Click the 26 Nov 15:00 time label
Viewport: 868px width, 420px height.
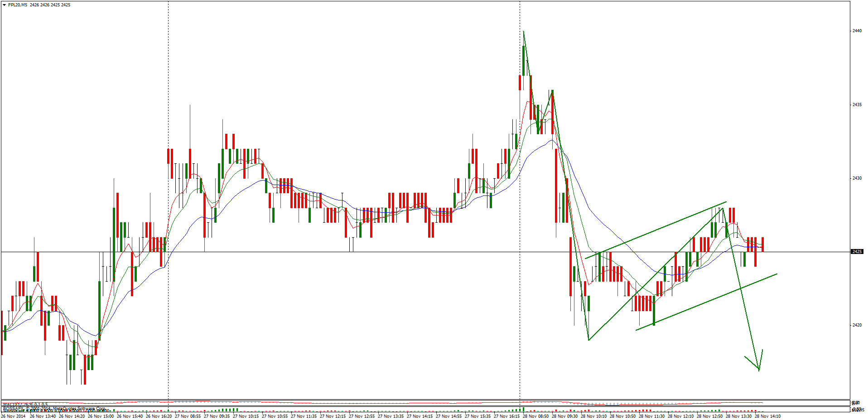pos(101,416)
